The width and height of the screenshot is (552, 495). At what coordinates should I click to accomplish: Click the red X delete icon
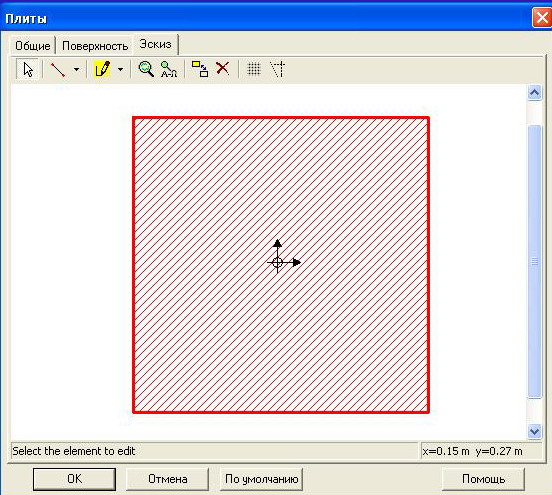click(222, 68)
